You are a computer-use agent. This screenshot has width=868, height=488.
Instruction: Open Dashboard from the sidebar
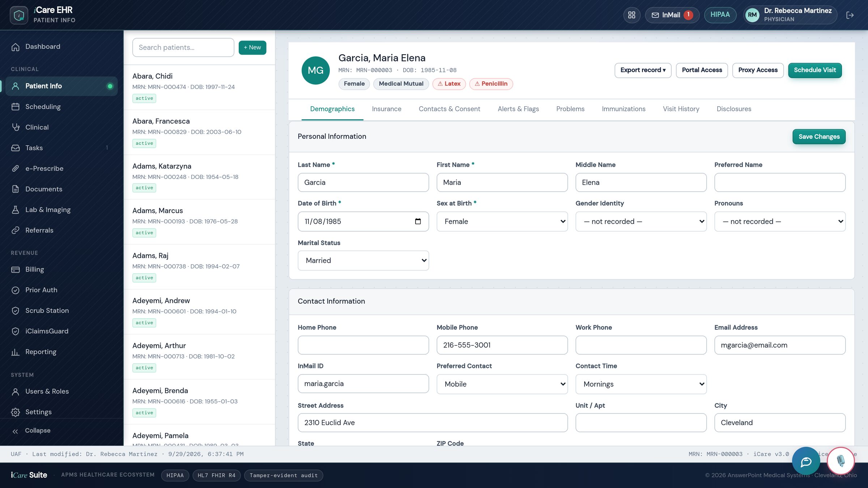(61, 47)
